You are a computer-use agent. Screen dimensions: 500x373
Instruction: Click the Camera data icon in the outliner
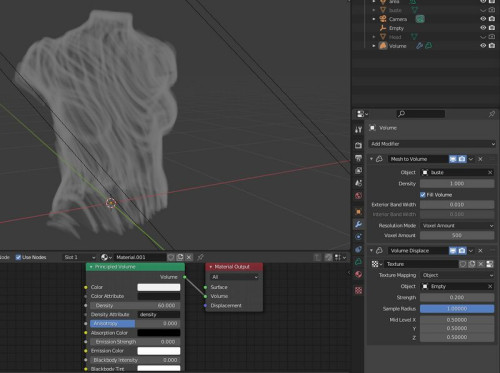point(420,19)
